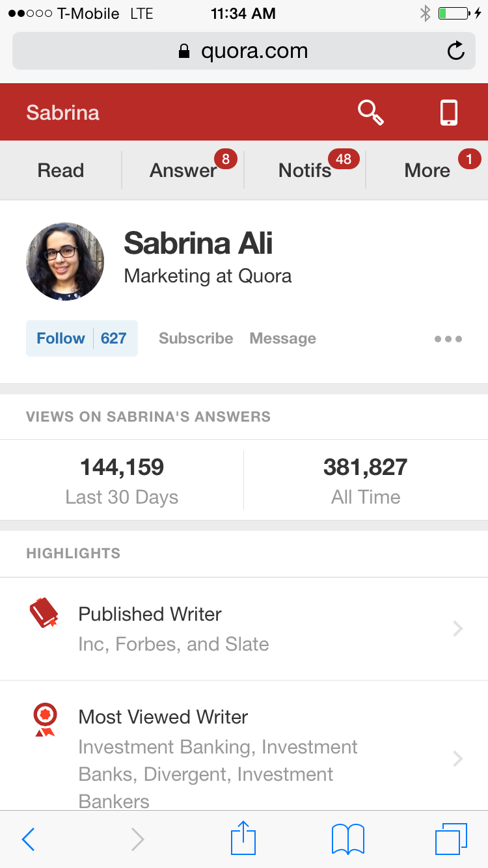Follow Sabrina Ali

[x=61, y=338]
